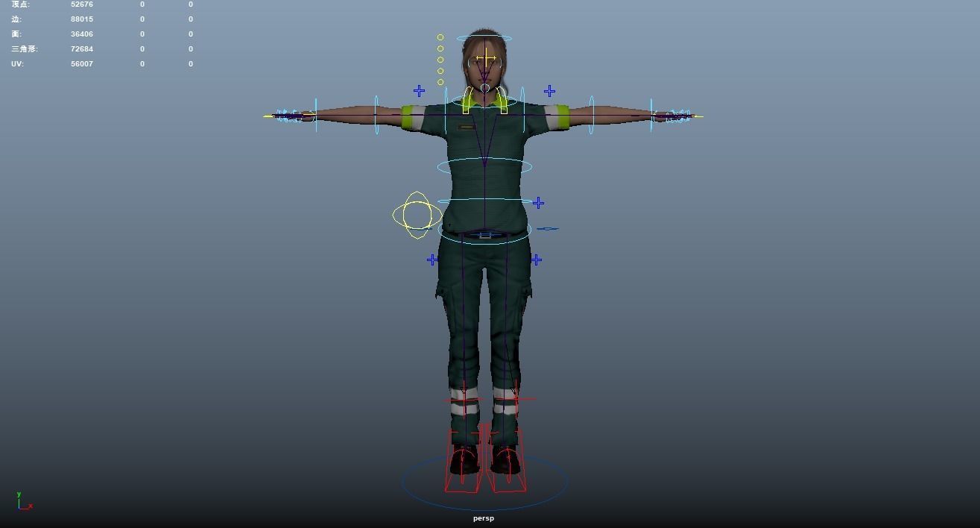Select the blue plus control above screen-left shoulder
The height and width of the screenshot is (528, 980).
click(x=419, y=91)
